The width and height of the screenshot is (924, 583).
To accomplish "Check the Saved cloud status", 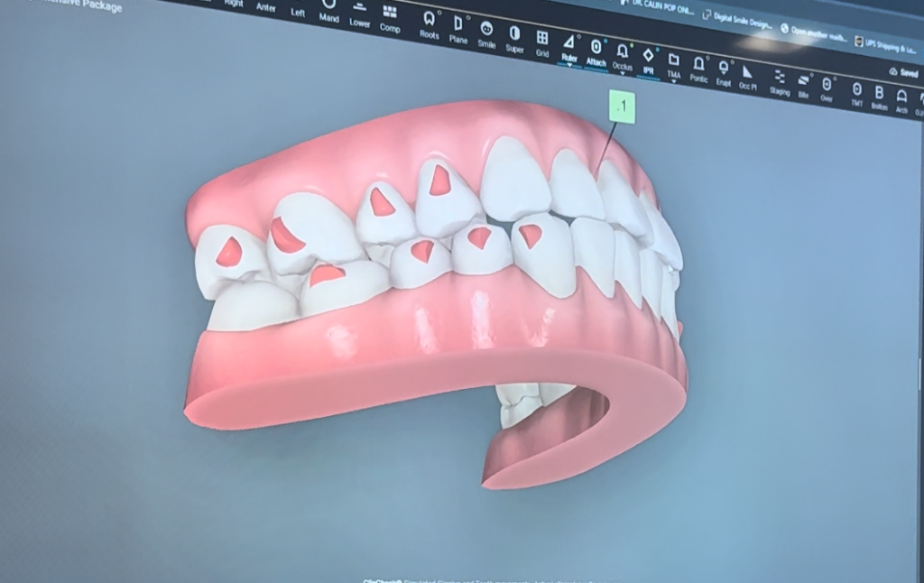I will 904,72.
